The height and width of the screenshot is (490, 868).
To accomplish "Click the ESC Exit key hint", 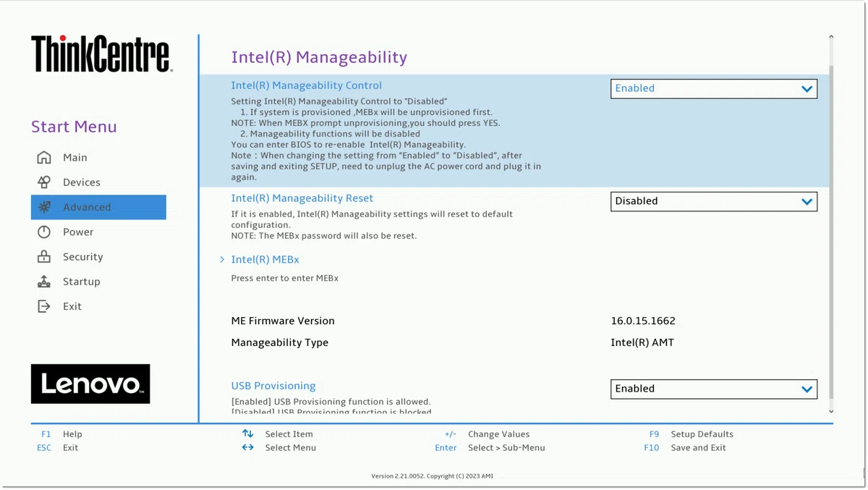I will 57,448.
